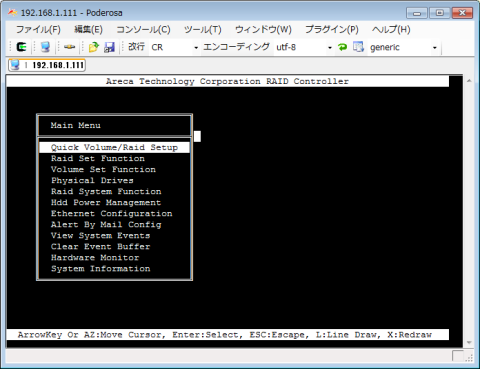Click the save floppy disk toolbar icon

(109, 47)
